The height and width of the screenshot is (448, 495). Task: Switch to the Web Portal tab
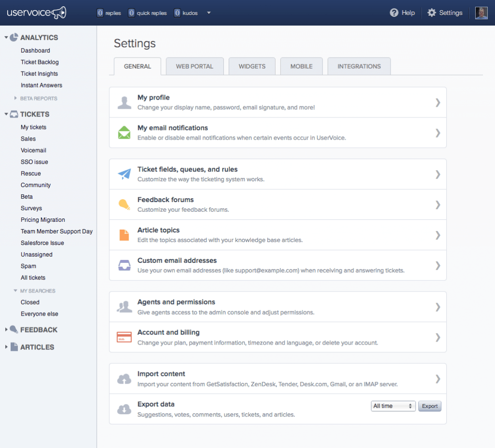[x=194, y=66]
